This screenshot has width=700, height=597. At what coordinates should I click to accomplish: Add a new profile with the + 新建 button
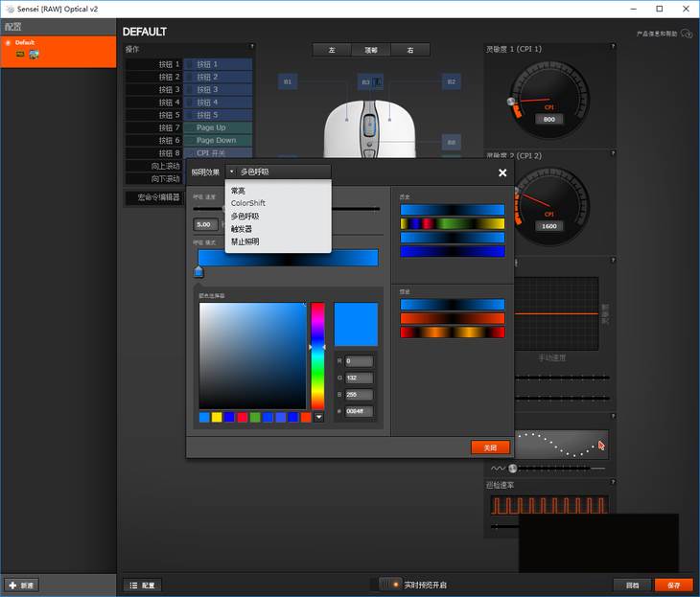[x=21, y=585]
